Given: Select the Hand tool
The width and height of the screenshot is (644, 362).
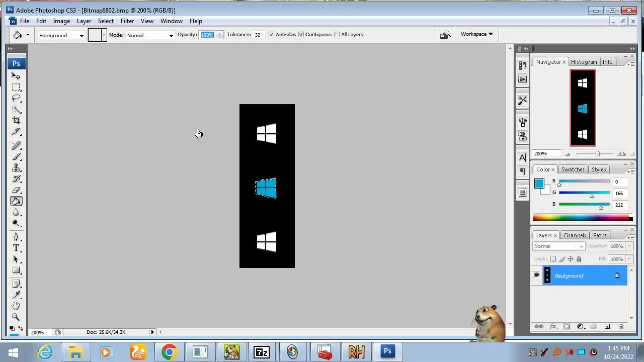Looking at the screenshot, I should pos(16,306).
